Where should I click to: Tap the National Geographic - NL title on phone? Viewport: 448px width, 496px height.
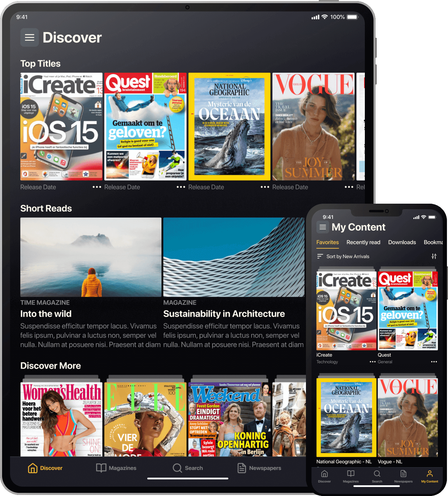coord(344,462)
